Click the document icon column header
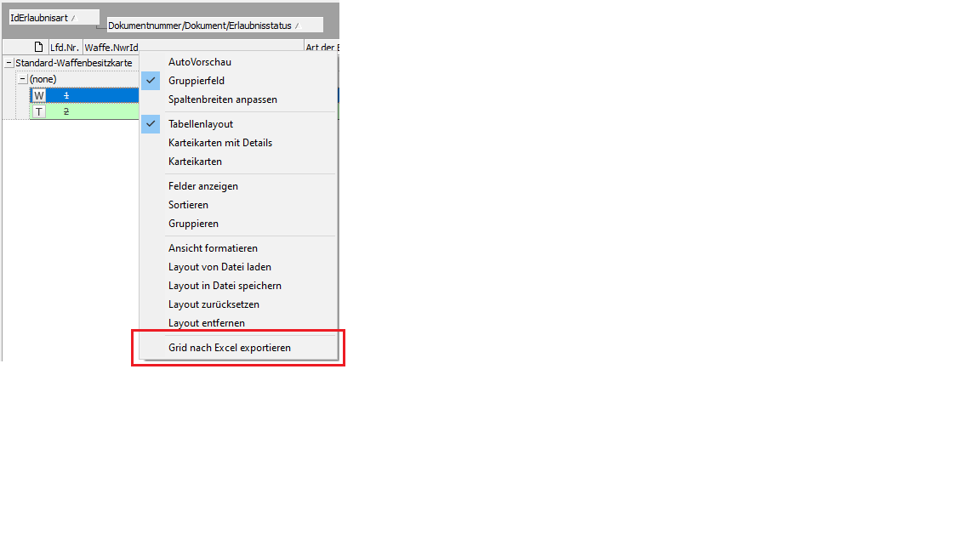Screen dimensions: 980x551 tap(38, 48)
